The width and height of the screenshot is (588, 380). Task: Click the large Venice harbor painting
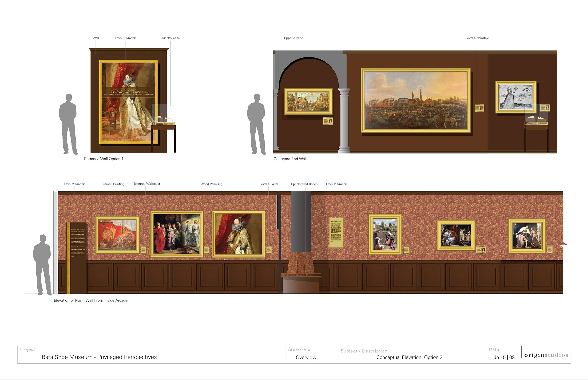pos(416,100)
